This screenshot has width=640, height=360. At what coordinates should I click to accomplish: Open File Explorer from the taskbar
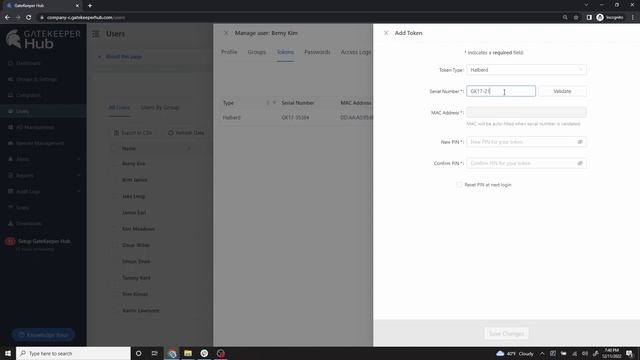point(188,353)
